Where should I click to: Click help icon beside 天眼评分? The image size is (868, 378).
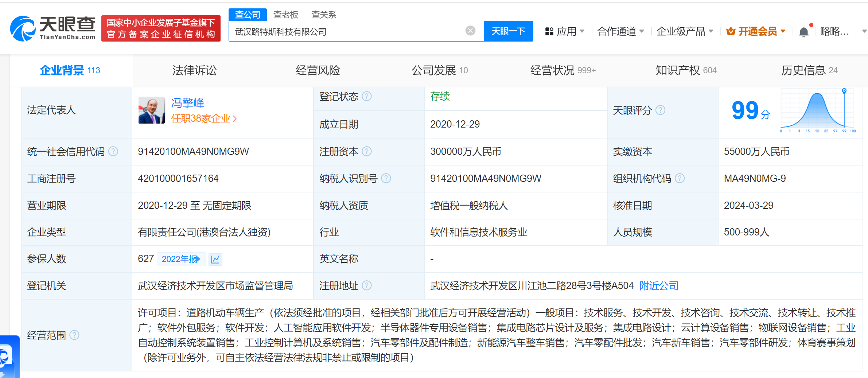(x=660, y=110)
